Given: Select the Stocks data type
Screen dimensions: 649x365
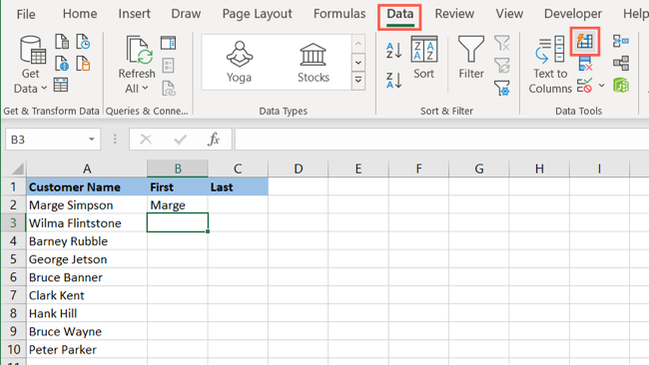Looking at the screenshot, I should coord(313,62).
